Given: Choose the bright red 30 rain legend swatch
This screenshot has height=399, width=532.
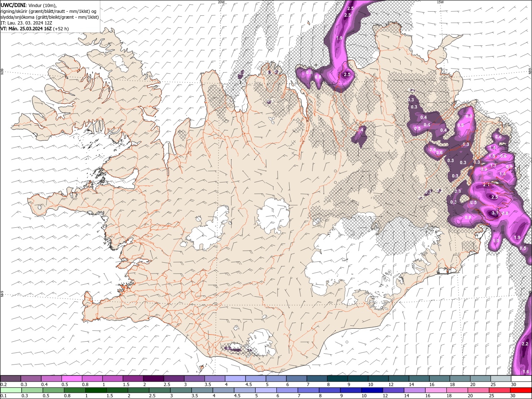Looking at the screenshot, I should point(521,390).
